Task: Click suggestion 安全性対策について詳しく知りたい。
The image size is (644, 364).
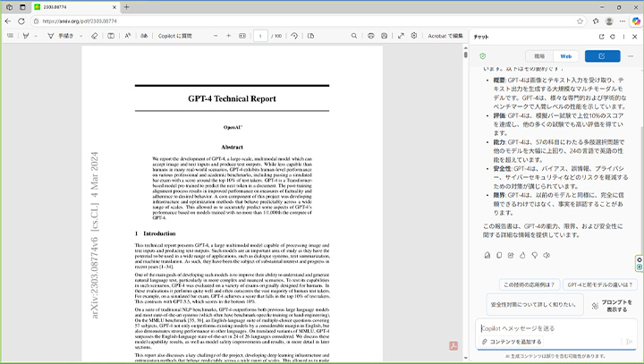Action: click(533, 305)
